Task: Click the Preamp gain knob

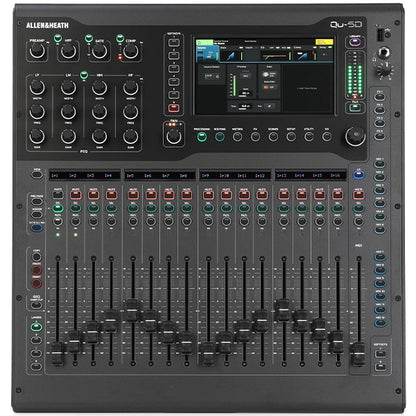Action: coord(37,51)
